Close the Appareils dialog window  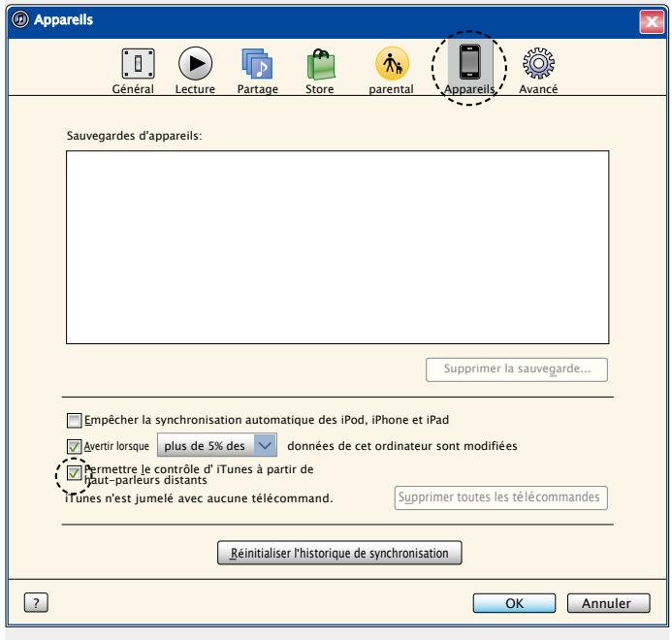tap(652, 21)
